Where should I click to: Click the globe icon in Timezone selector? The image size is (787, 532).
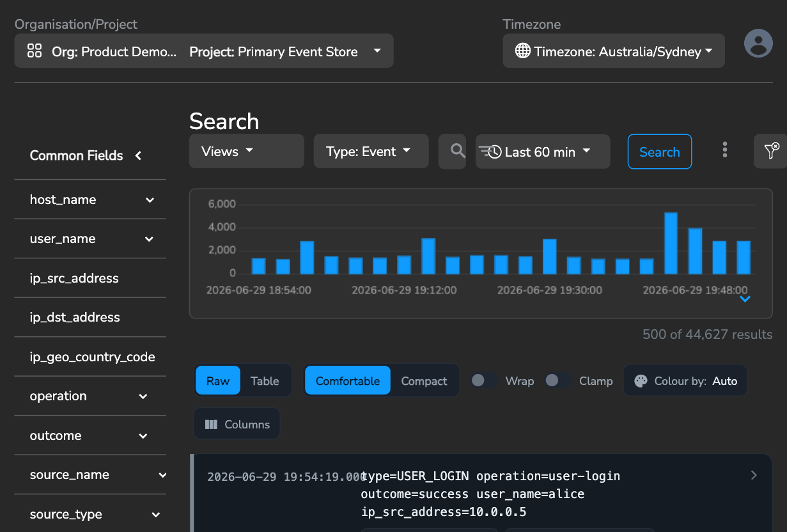pyautogui.click(x=523, y=51)
